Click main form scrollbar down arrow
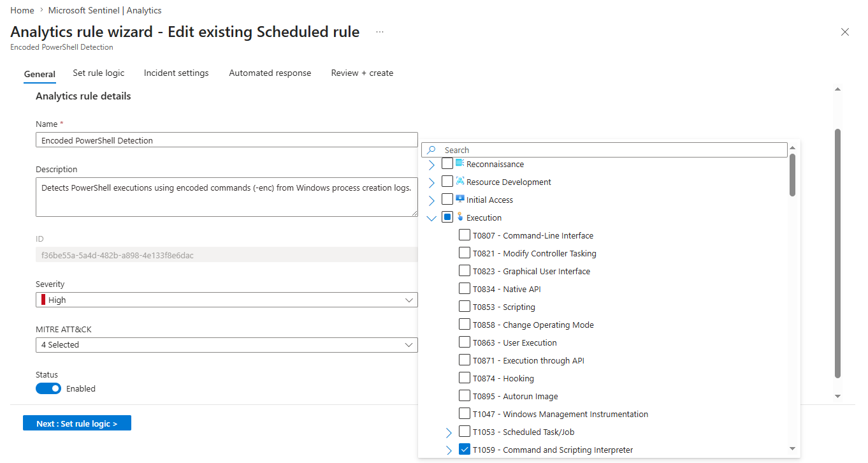Screen dimensions: 868x463 838,396
